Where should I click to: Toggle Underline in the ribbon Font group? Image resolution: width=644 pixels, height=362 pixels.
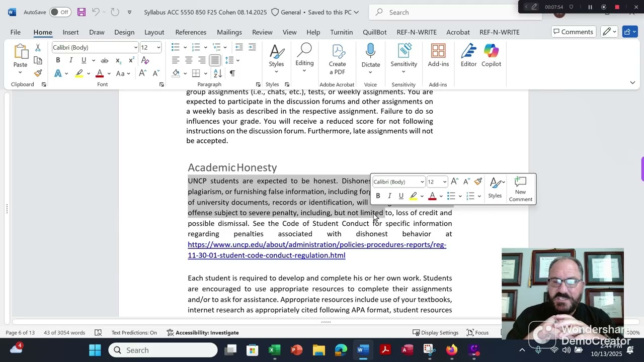tap(84, 60)
